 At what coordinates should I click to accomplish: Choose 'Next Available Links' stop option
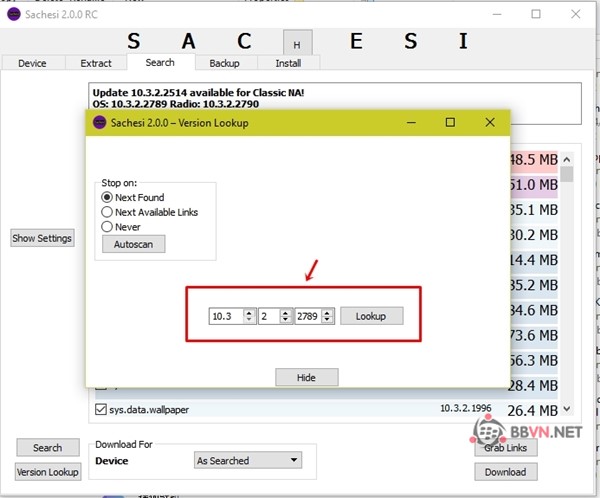(x=107, y=212)
